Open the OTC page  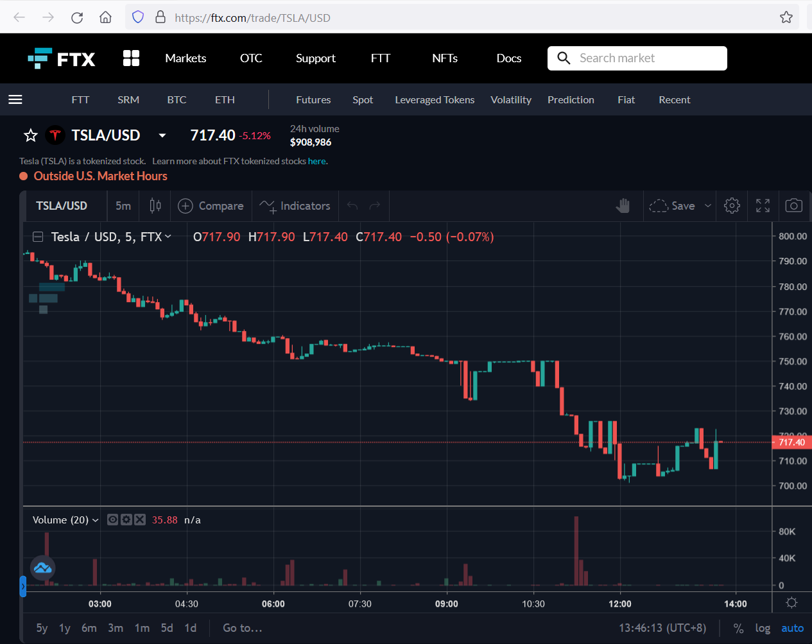tap(251, 58)
